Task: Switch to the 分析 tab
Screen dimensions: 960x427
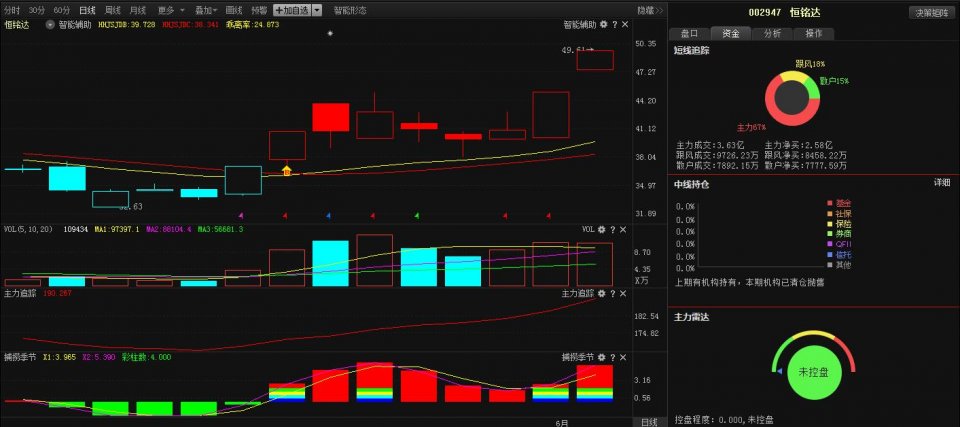Action: coord(773,34)
